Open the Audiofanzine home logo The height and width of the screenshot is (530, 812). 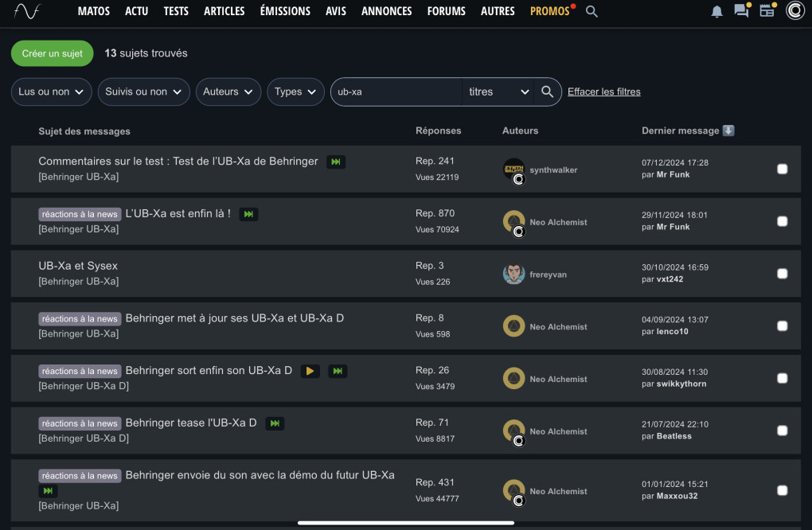(x=27, y=11)
